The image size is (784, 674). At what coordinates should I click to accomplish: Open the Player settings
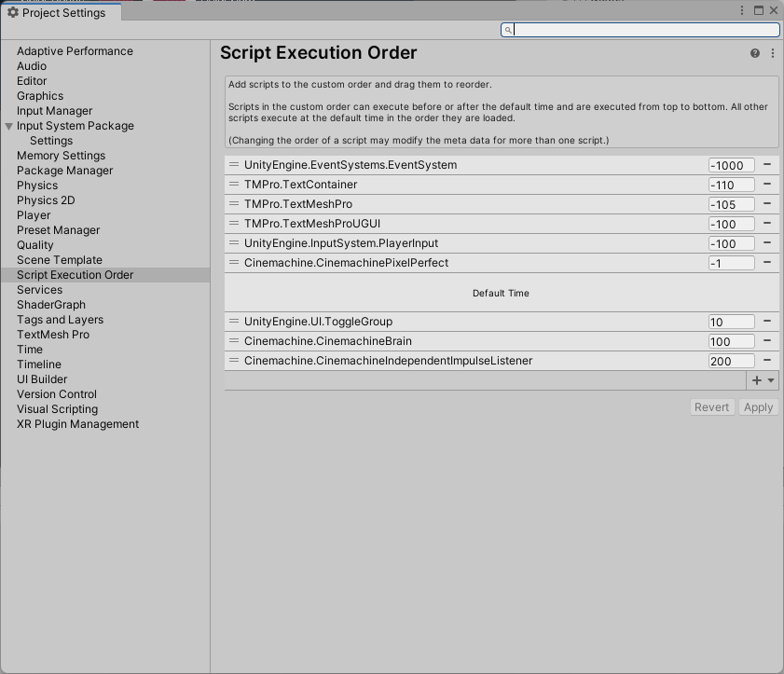(34, 215)
